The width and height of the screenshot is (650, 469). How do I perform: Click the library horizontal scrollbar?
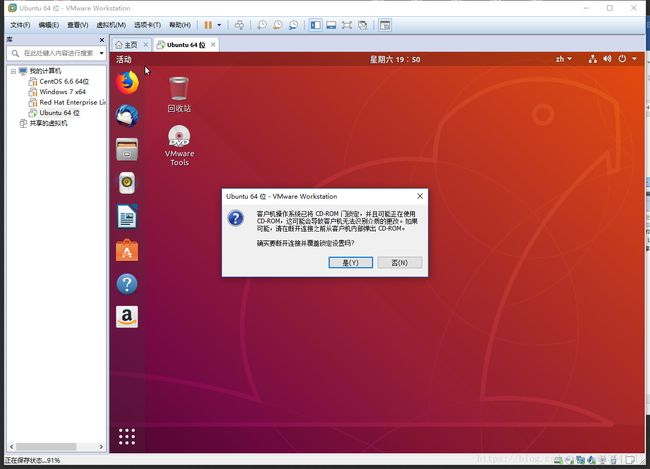[46, 447]
